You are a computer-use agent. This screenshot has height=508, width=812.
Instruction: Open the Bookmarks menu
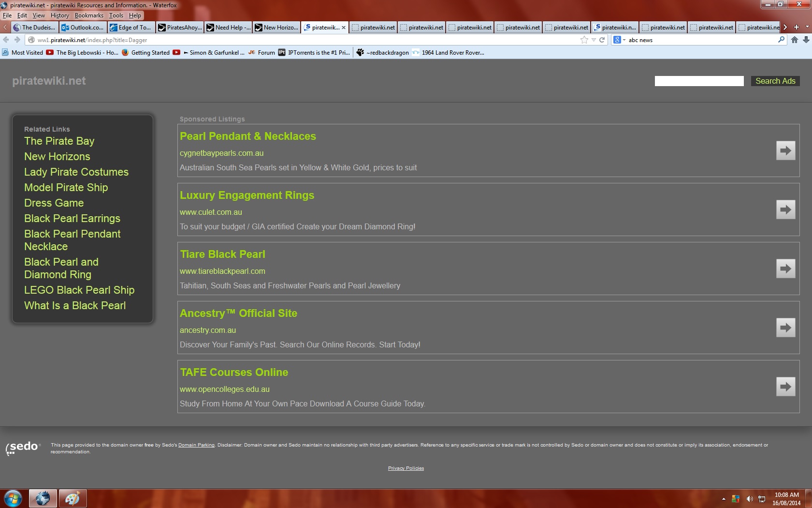(89, 15)
